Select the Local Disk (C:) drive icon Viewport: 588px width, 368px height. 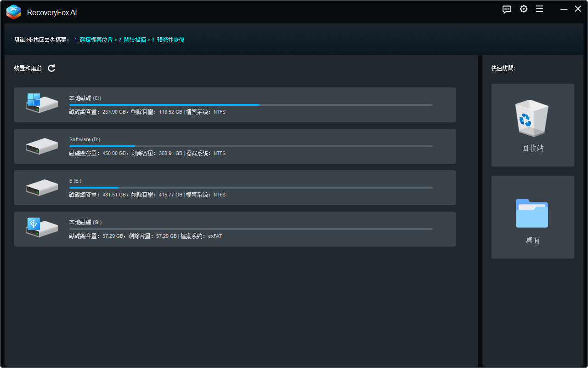point(41,103)
